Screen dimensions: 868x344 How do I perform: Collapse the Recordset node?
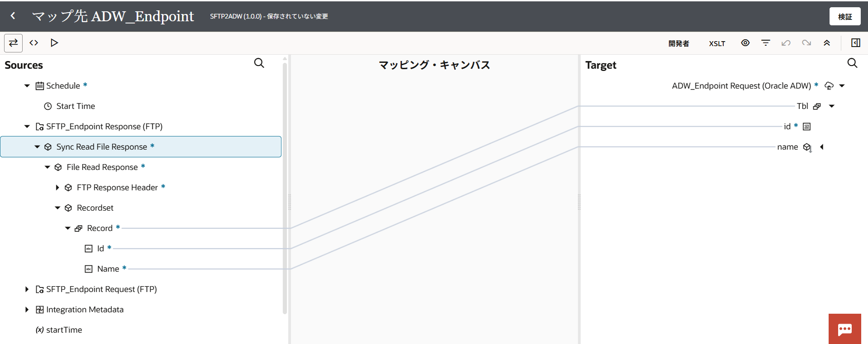[57, 208]
